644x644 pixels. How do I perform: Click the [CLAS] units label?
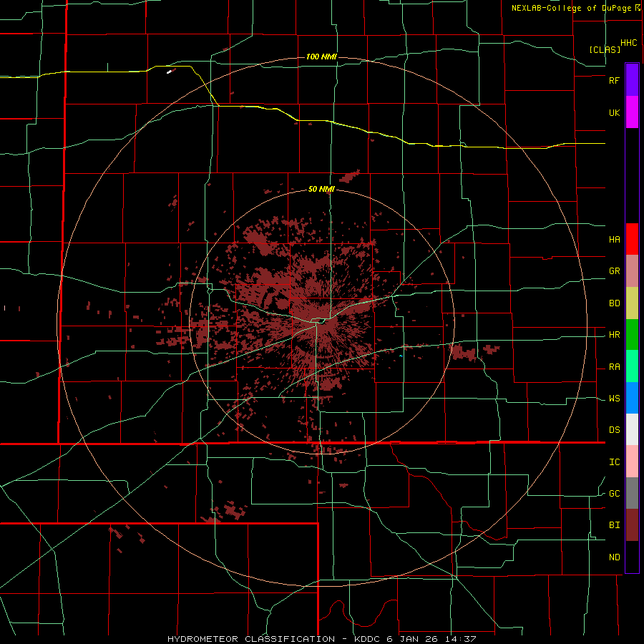[x=605, y=49]
